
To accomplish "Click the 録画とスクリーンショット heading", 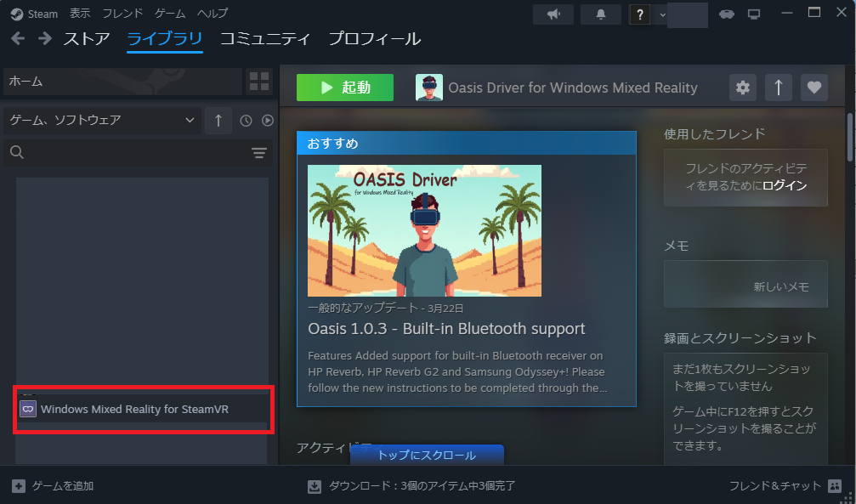I will tap(740, 338).
